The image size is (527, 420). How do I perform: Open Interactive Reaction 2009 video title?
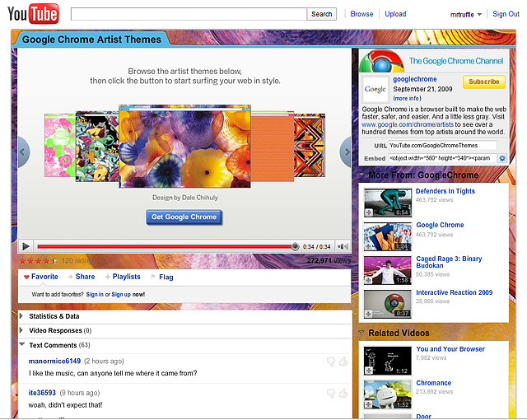pyautogui.click(x=454, y=292)
